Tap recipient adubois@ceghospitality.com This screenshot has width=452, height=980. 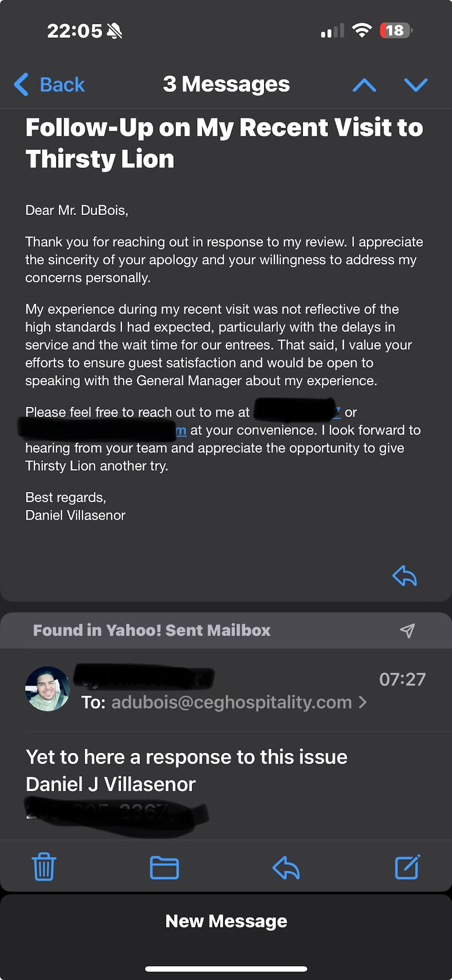coord(231,702)
